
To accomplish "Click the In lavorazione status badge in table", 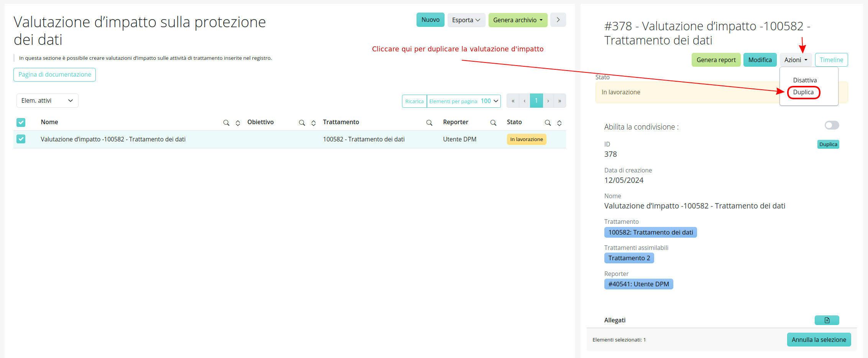I will (526, 139).
